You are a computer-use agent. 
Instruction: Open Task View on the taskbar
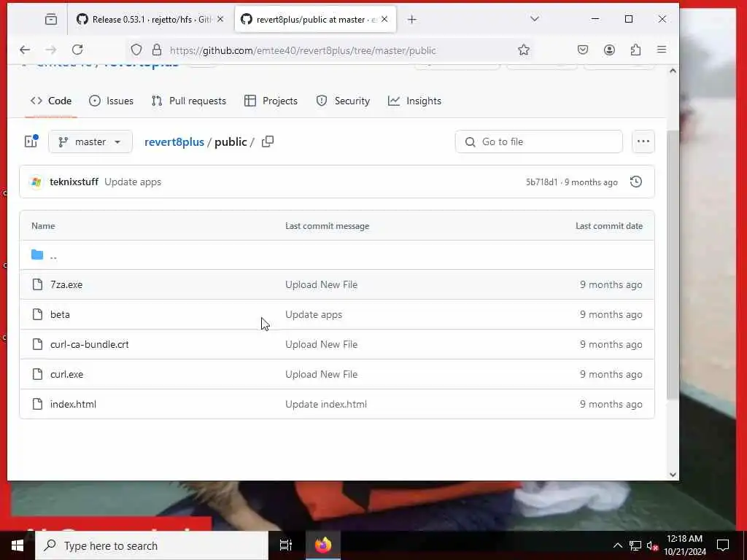[x=286, y=545]
